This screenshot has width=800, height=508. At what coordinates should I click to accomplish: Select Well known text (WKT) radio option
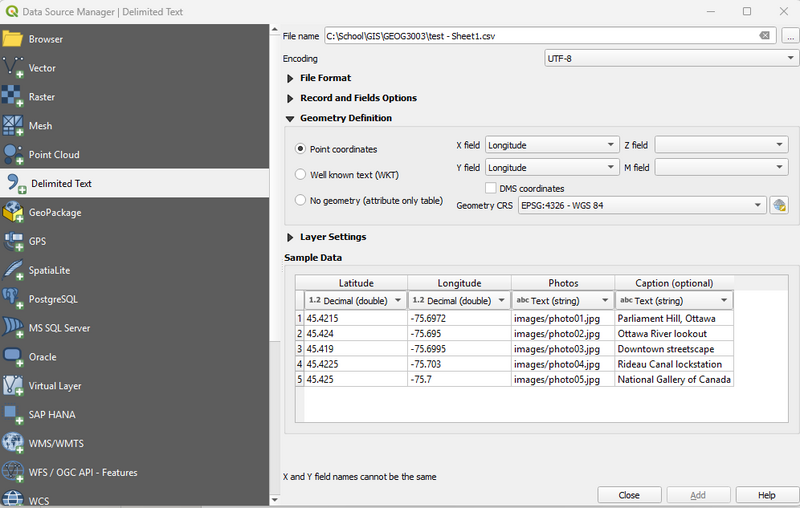(x=301, y=175)
